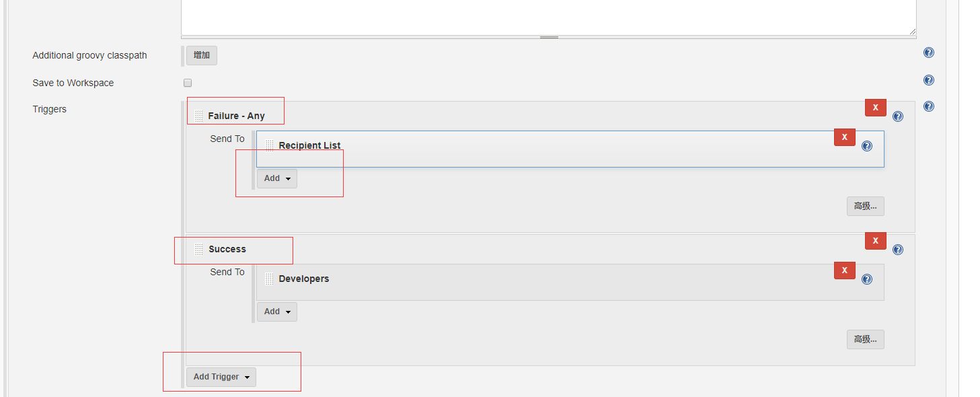This screenshot has width=980, height=397.
Task: Open Add dropdown under Developers
Action: pos(276,312)
